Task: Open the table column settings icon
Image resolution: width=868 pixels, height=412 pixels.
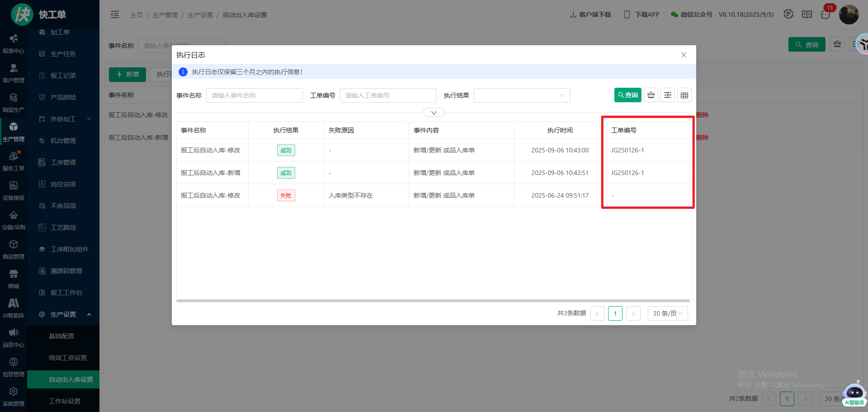Action: [x=684, y=95]
